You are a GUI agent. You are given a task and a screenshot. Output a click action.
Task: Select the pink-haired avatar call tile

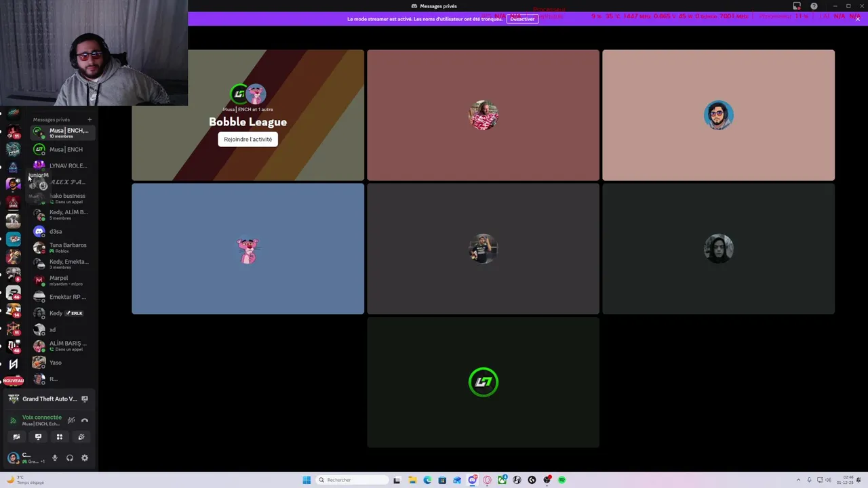point(483,115)
